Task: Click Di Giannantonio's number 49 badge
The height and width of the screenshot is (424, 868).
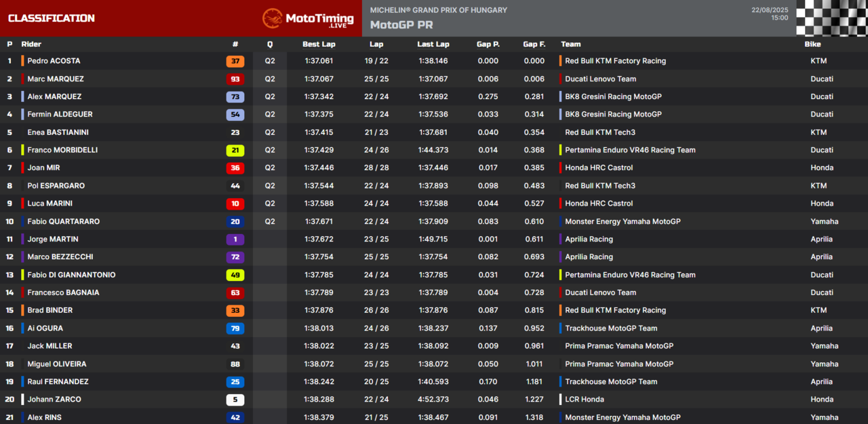Action: point(235,275)
